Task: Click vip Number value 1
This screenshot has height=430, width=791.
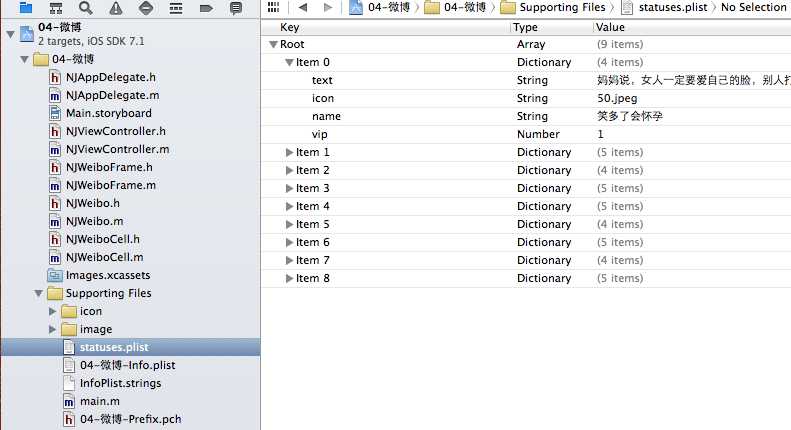Action: [x=600, y=134]
